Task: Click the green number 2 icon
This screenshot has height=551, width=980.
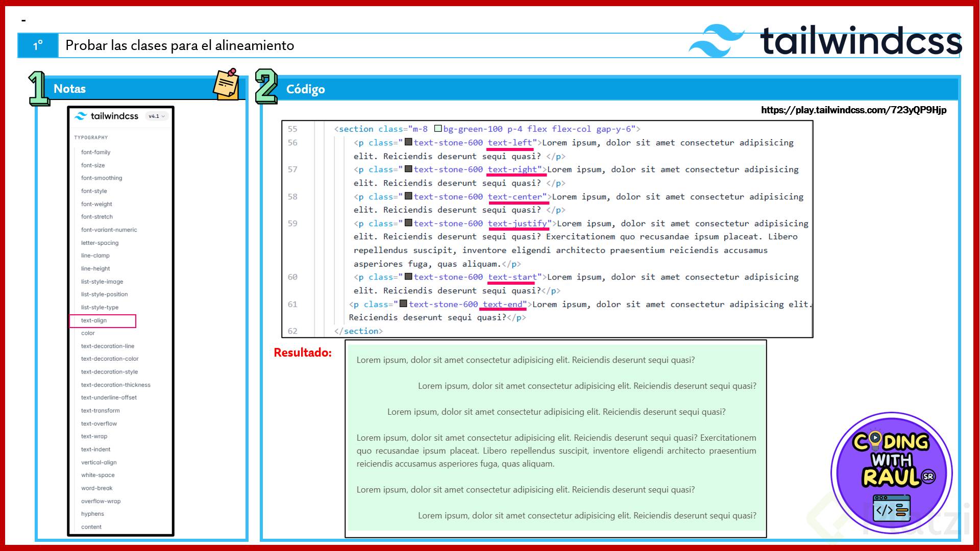Action: [266, 86]
